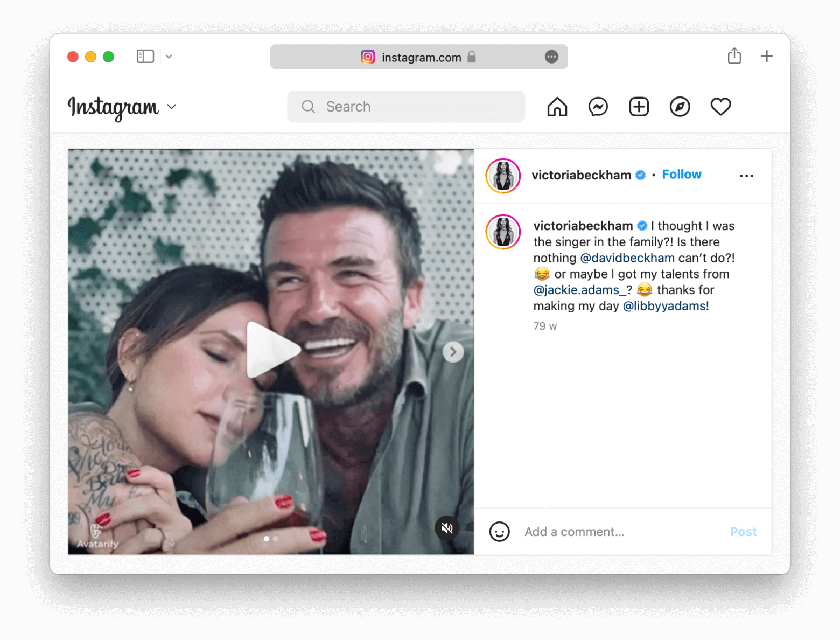Open the Activity heart icon
Image resolution: width=840 pixels, height=640 pixels.
point(720,107)
